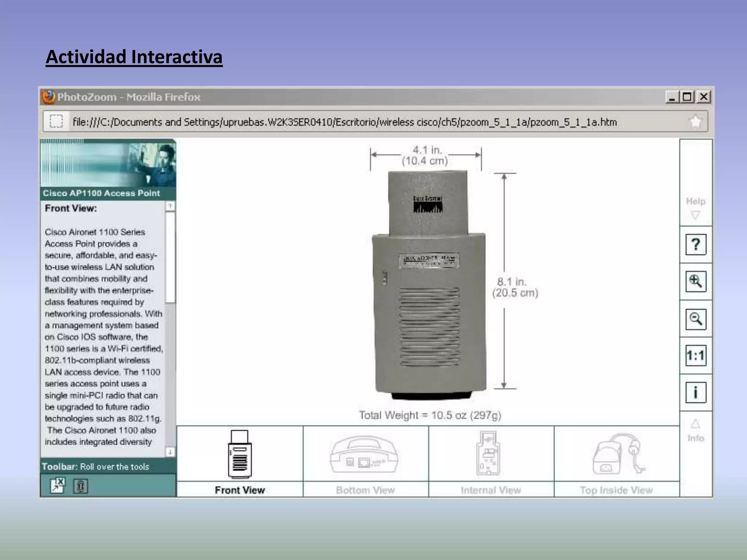Click the info 'i' tool
This screenshot has width=747, height=560.
tap(696, 393)
